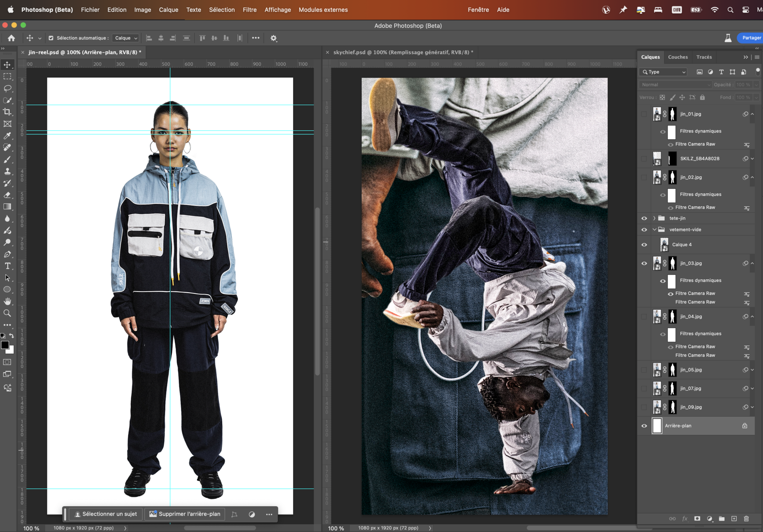Select the Frame tool

pos(7,124)
